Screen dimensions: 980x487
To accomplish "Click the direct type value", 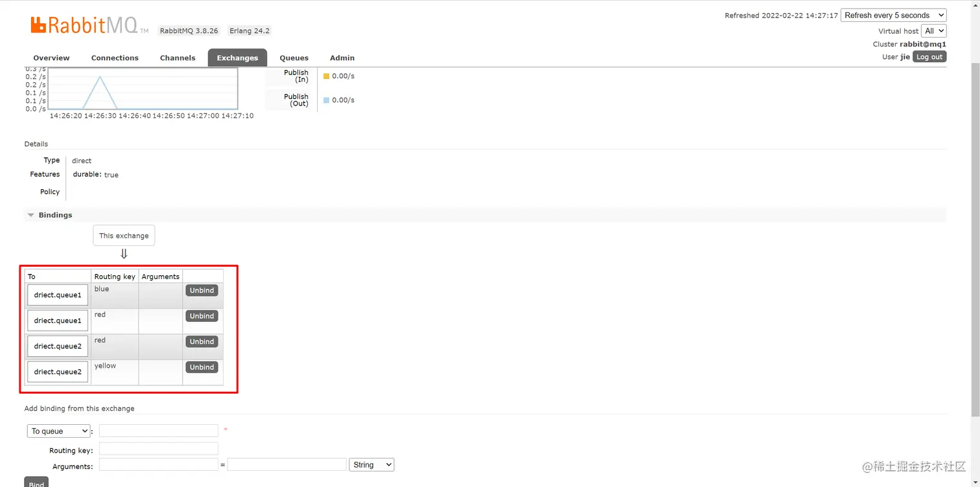I will point(82,161).
